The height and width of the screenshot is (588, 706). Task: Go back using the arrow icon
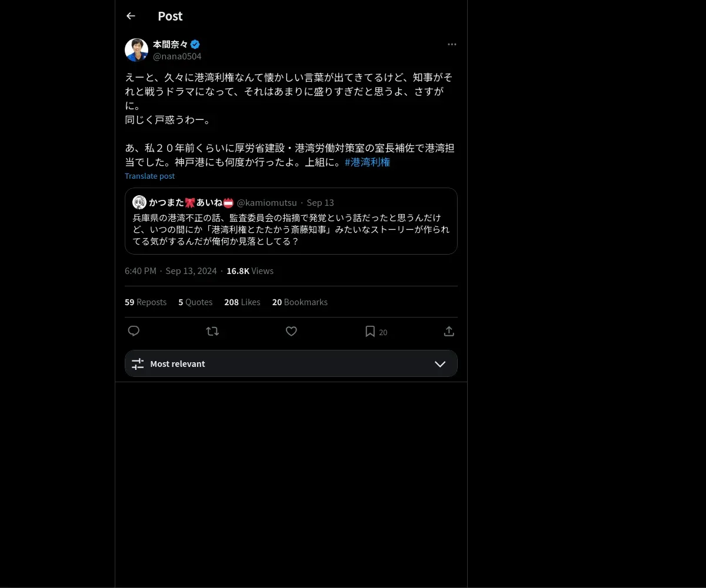[x=131, y=16]
